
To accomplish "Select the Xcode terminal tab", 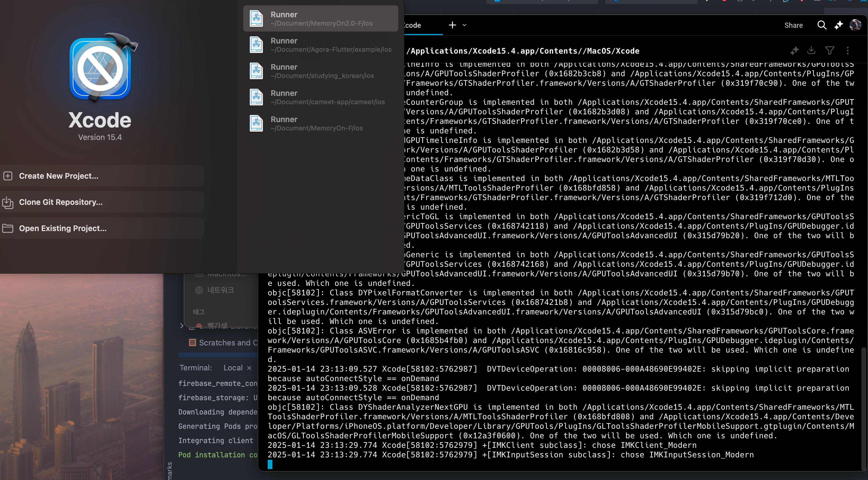I will [421, 25].
